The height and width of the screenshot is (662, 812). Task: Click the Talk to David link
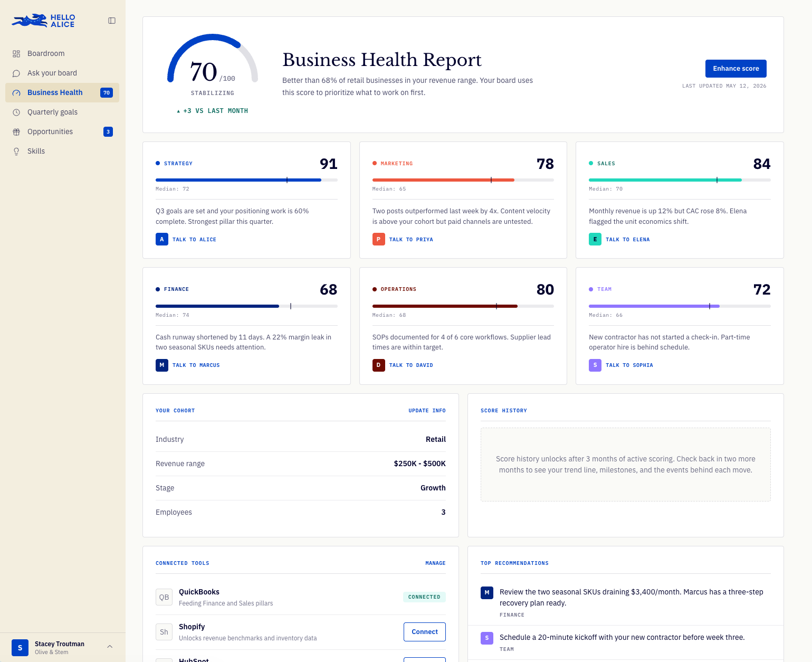point(411,365)
